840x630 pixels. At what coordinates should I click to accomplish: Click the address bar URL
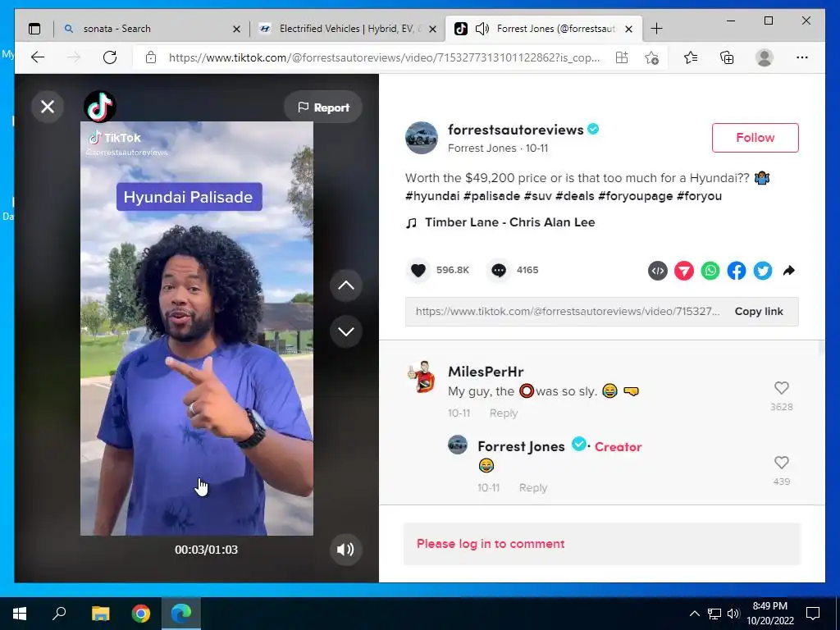[x=384, y=57]
